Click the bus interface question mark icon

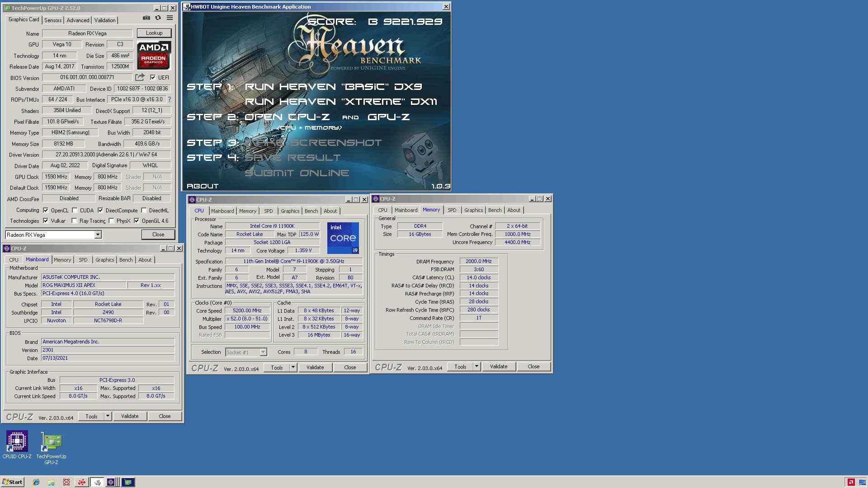tap(170, 99)
